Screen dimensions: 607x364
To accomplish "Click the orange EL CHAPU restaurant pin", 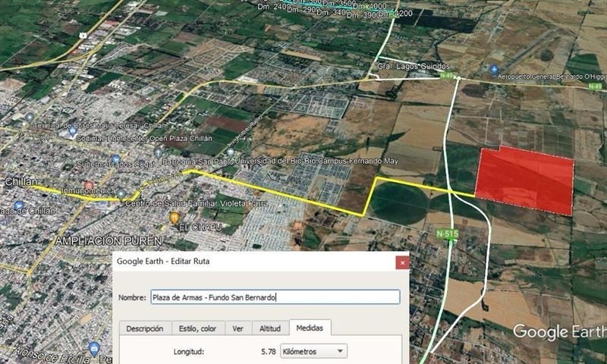I will click(x=175, y=218).
